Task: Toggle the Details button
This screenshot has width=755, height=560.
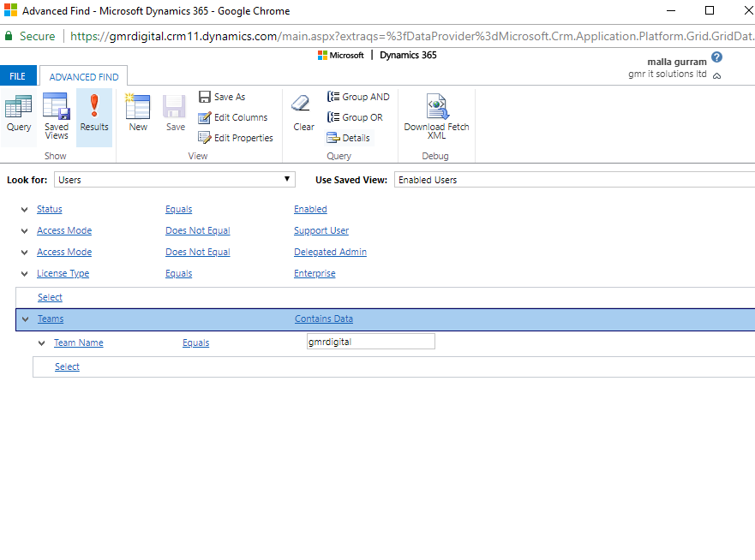Action: [348, 138]
